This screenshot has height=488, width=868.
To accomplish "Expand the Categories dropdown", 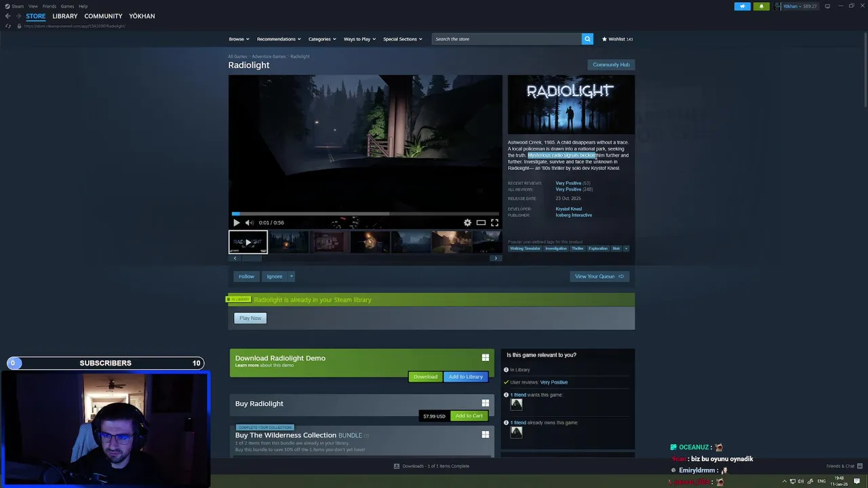I will coord(322,39).
